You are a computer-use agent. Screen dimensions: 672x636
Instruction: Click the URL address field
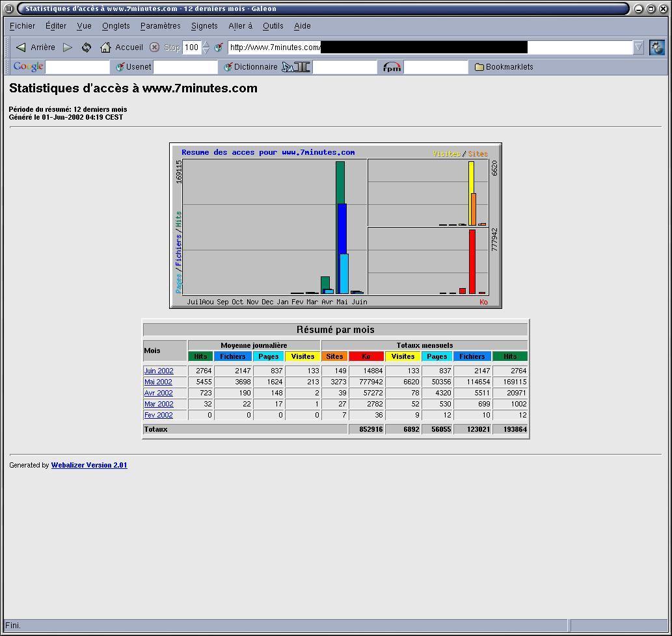430,47
